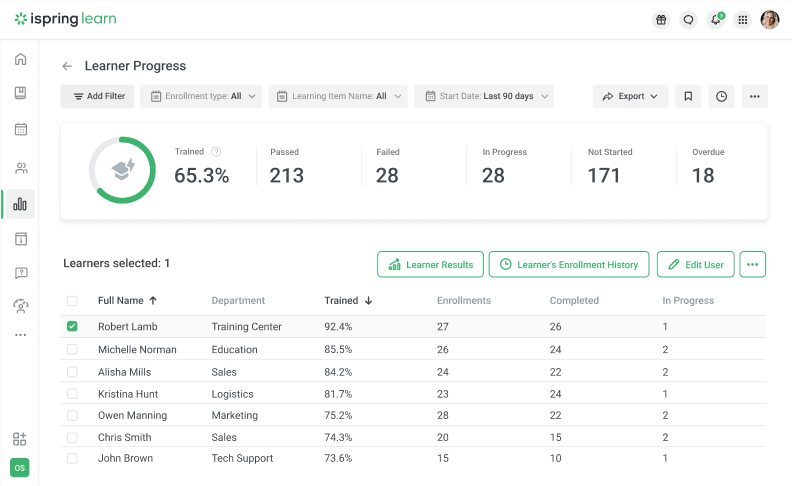Expand the Enrollment type filter dropdown
Screen dimensions: 792x486
201,96
